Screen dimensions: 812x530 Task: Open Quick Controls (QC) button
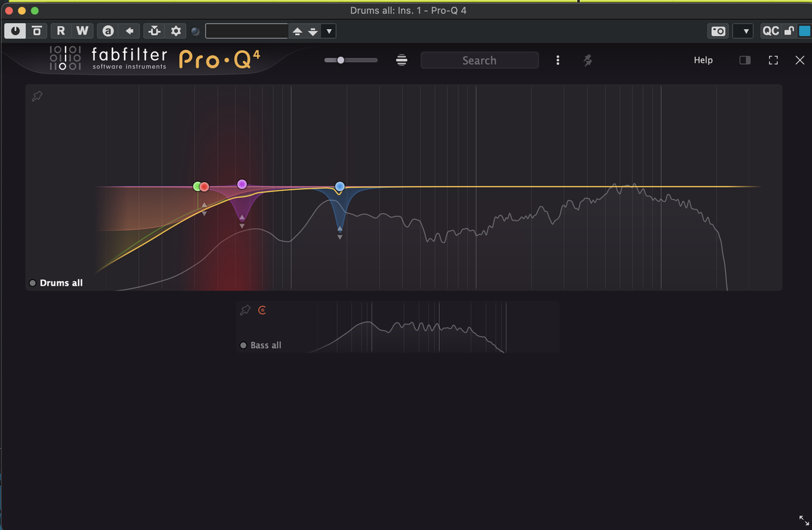(770, 30)
